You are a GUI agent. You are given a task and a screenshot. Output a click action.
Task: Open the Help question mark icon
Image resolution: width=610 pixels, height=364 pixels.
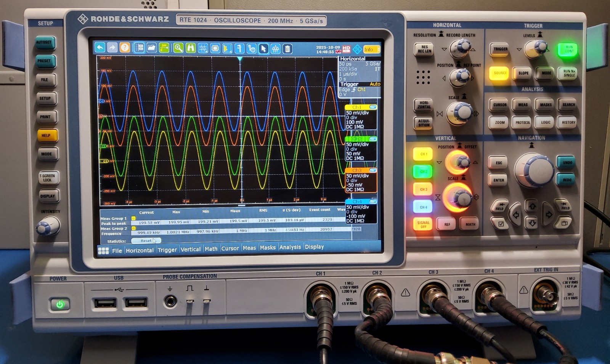coord(125,49)
